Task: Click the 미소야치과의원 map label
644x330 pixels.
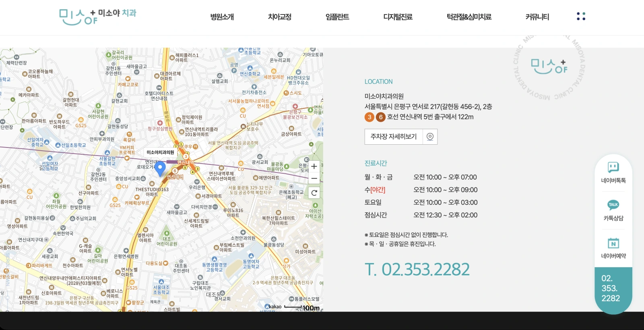Action: coord(160,152)
